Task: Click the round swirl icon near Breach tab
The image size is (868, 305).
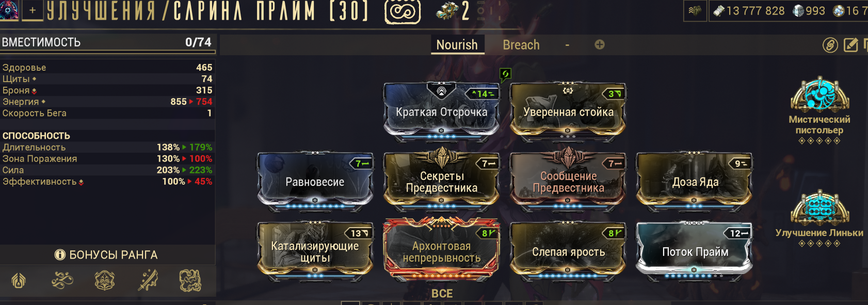Action: pyautogui.click(x=830, y=45)
